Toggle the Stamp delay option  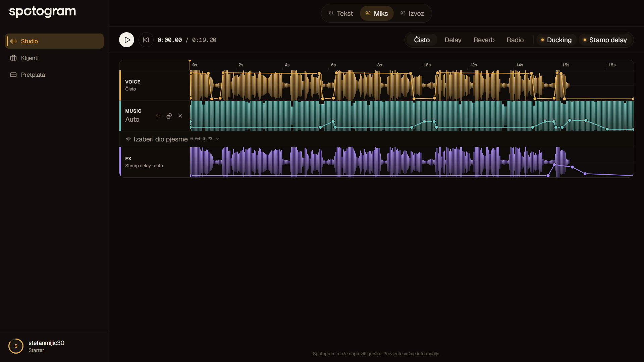605,40
